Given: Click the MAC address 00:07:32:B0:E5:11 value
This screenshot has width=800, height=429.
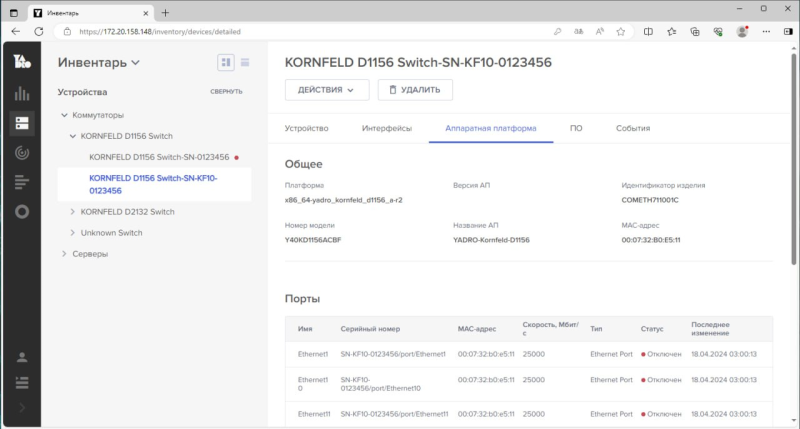Looking at the screenshot, I should point(651,240).
